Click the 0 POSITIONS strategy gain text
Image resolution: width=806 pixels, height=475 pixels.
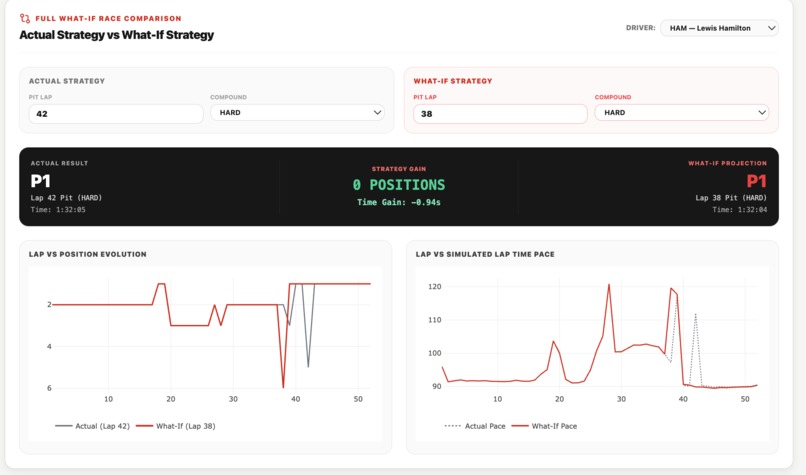pos(399,185)
